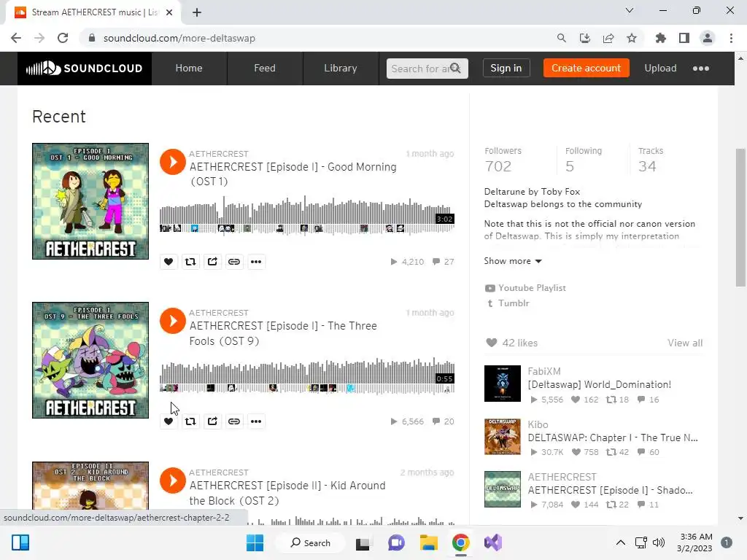Seek in The Three Fools waveform
Image resolution: width=747 pixels, height=560 pixels.
tap(307, 376)
